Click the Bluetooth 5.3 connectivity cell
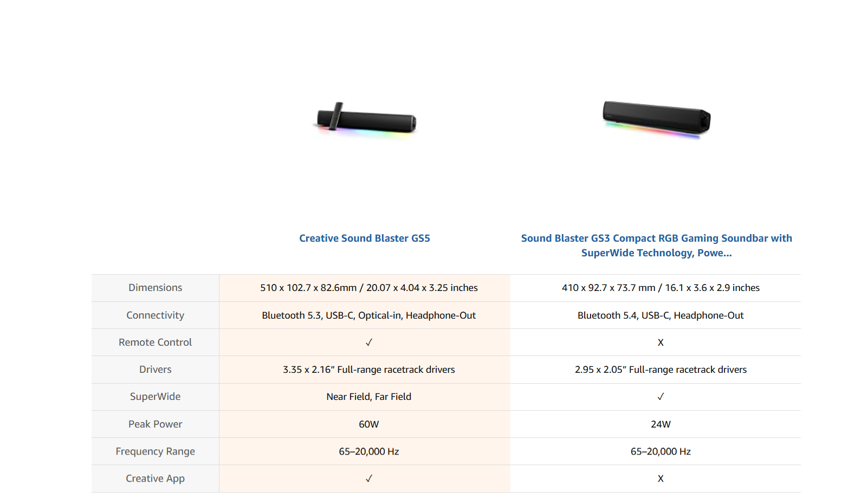The height and width of the screenshot is (498, 868). (x=369, y=315)
